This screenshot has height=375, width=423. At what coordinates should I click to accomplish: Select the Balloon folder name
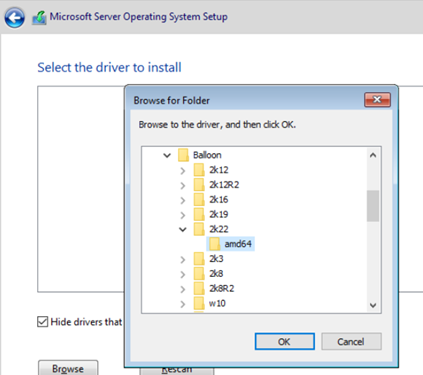pyautogui.click(x=207, y=155)
